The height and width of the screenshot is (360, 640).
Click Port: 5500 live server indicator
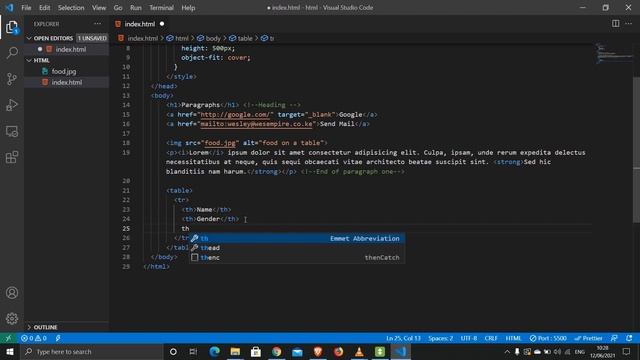[548, 338]
